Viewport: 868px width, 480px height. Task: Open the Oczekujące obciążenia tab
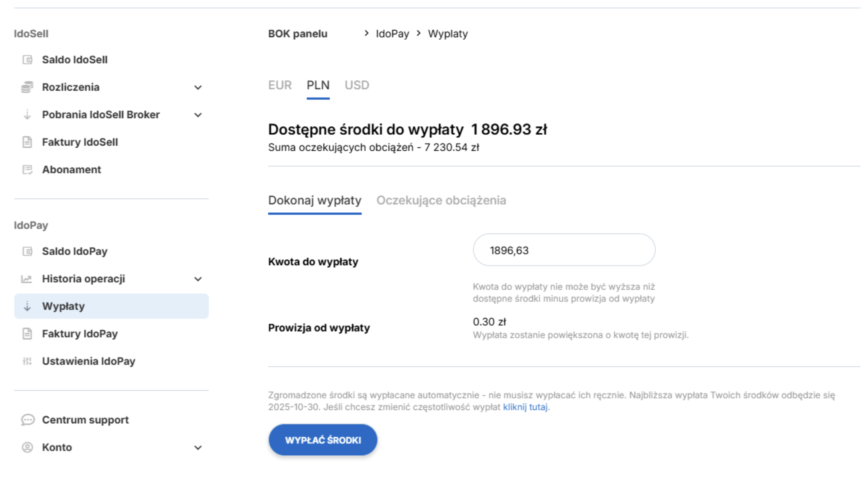point(441,201)
